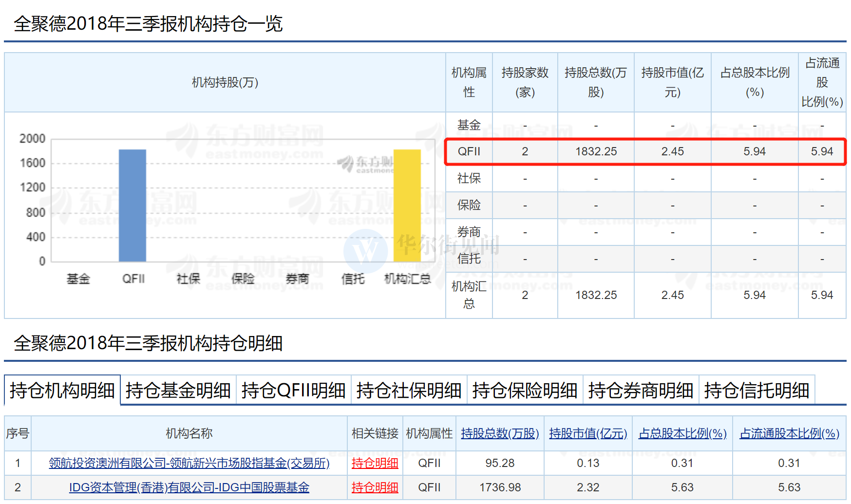Select the 持仓券商明细 tab
The image size is (851, 504).
[641, 390]
